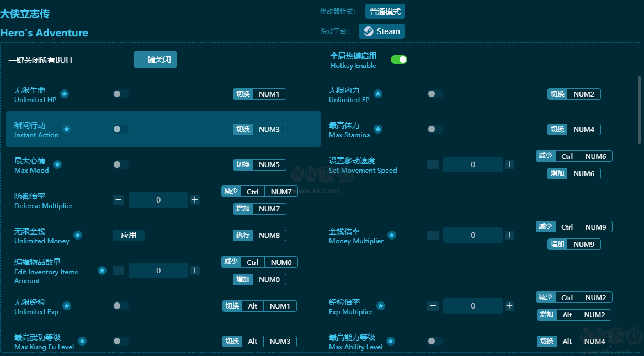Viewport: 644px width, 356px height.
Task: Decrease Exp Multiplier with minus button
Action: (433, 306)
